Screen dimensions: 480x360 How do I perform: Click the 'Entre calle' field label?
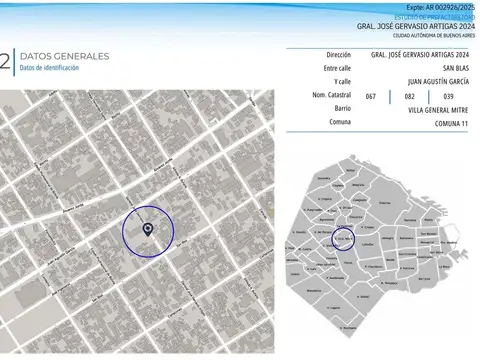tap(337, 68)
